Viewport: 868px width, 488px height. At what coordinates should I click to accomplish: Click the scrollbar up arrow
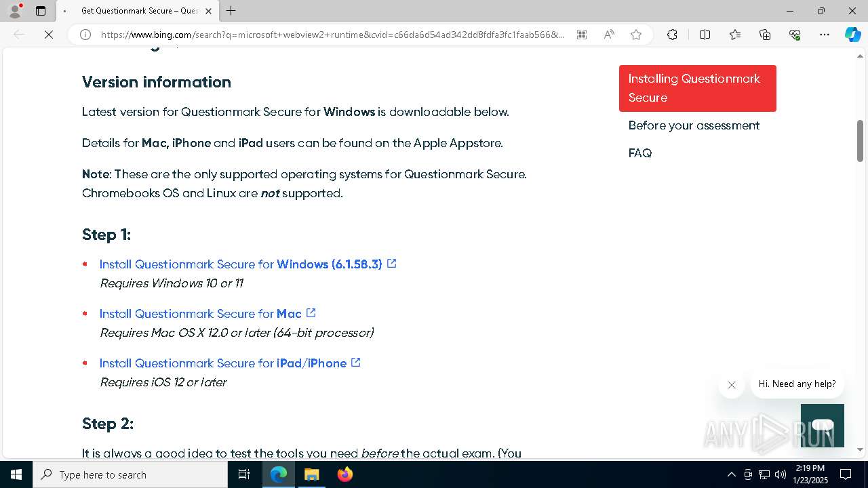860,56
